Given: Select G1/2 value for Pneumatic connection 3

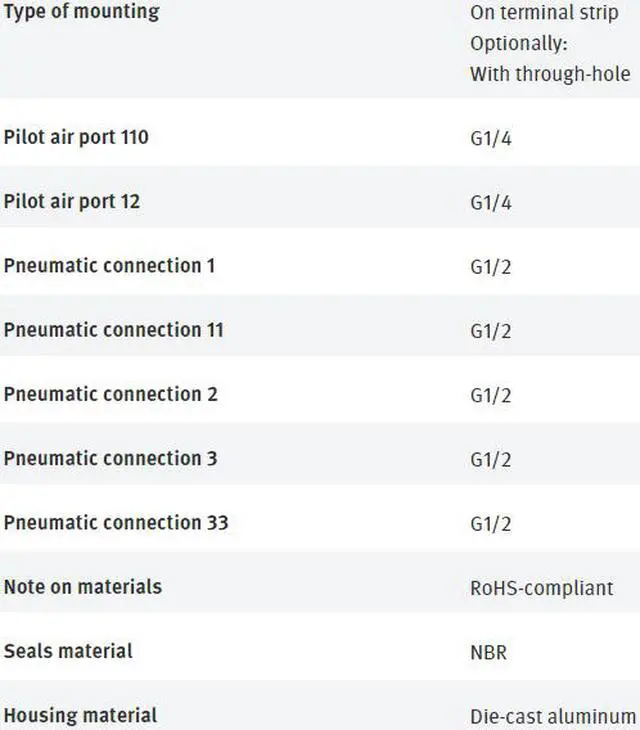Looking at the screenshot, I should point(491,460).
